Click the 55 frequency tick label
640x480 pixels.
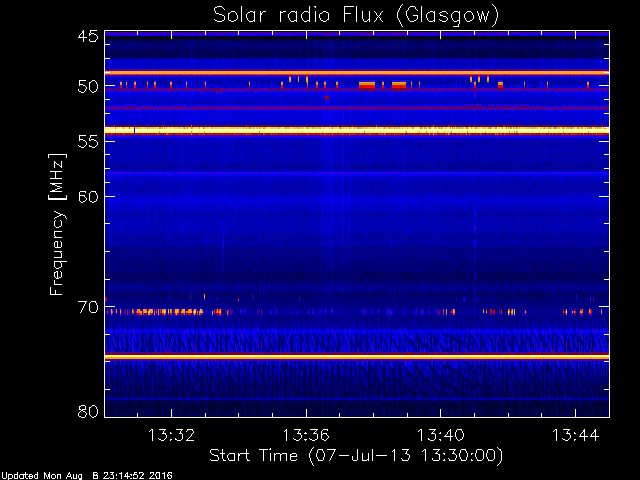click(88, 142)
